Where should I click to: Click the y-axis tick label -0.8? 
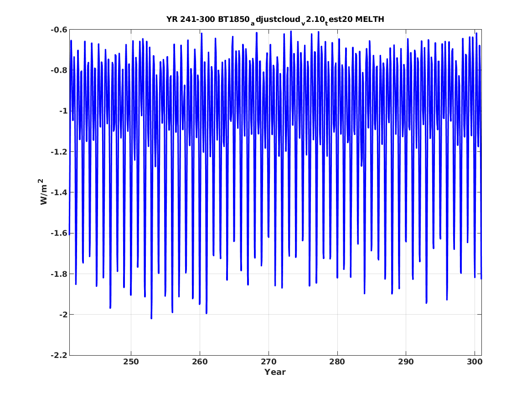pos(59,71)
